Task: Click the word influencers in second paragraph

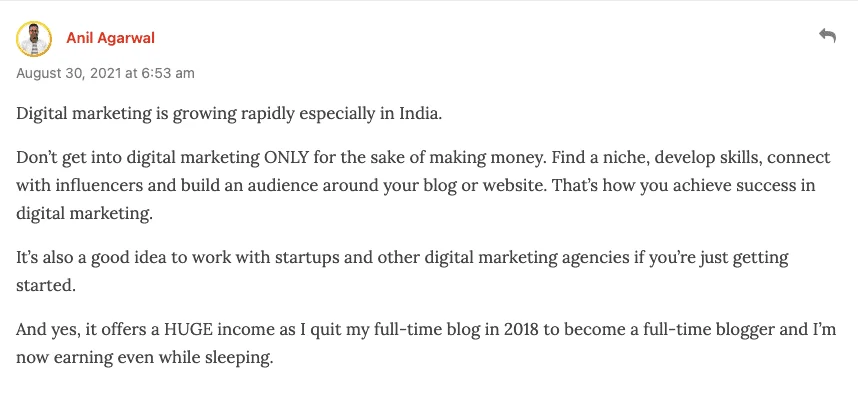Action: coord(102,185)
